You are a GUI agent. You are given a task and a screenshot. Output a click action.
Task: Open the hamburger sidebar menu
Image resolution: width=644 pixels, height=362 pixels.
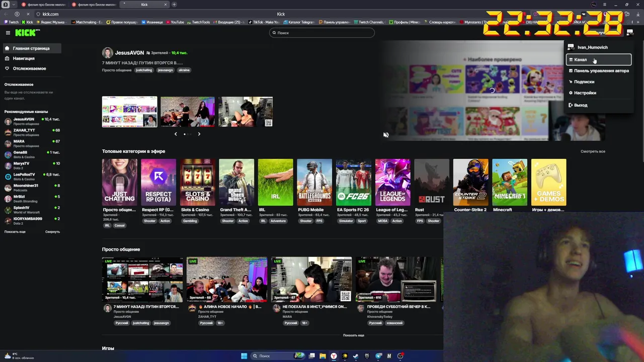(8, 33)
